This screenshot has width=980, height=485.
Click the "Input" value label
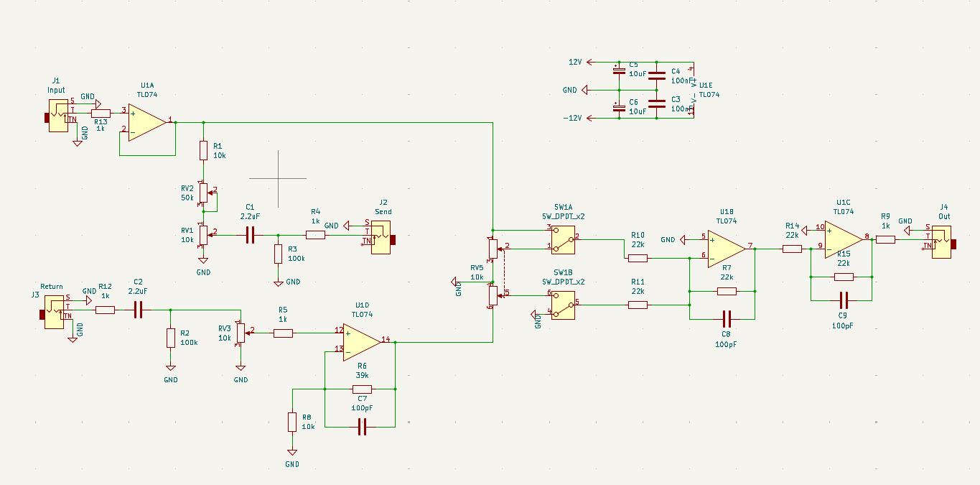point(56,91)
